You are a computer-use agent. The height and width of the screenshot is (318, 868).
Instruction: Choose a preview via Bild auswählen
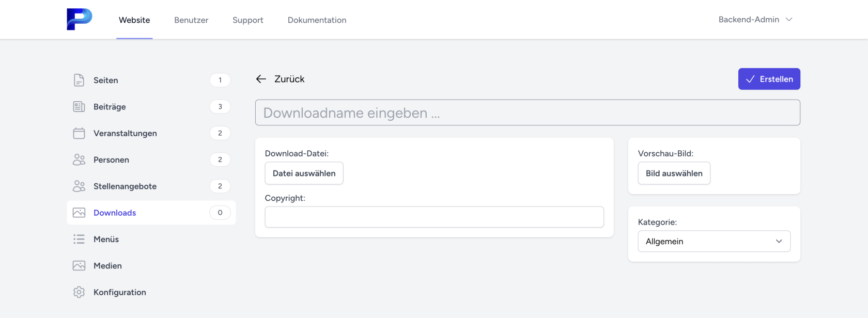click(x=674, y=173)
